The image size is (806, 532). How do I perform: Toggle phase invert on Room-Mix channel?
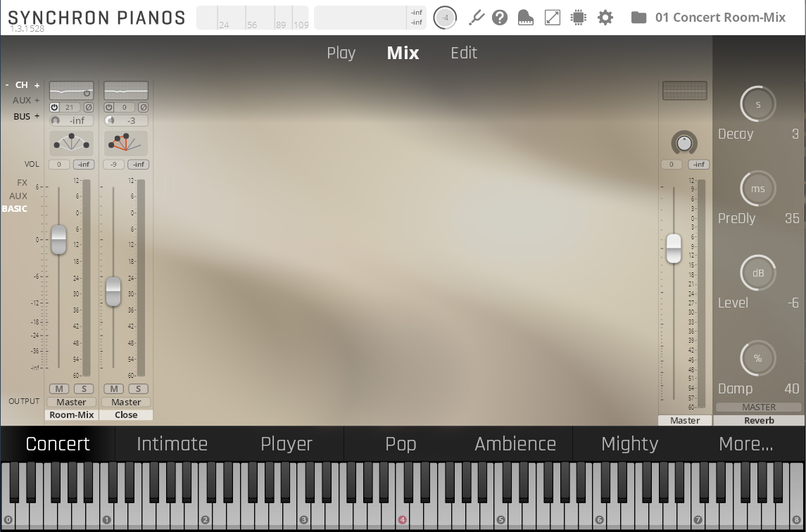point(89,108)
